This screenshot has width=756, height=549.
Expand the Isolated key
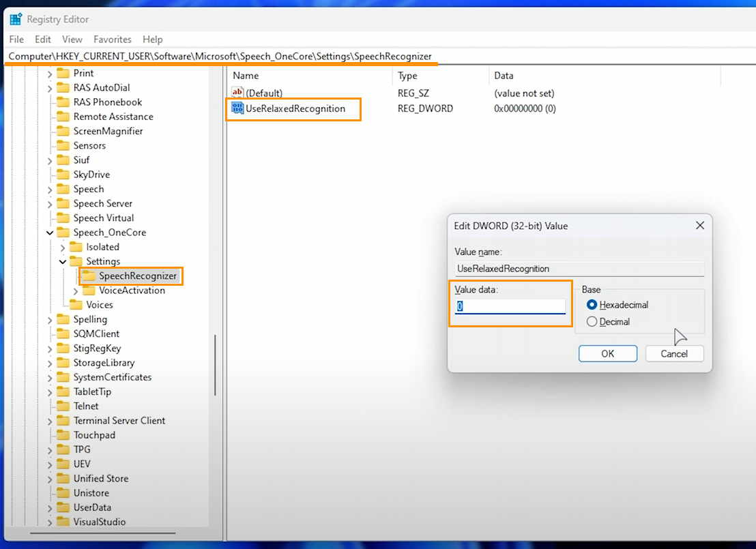pyautogui.click(x=63, y=248)
